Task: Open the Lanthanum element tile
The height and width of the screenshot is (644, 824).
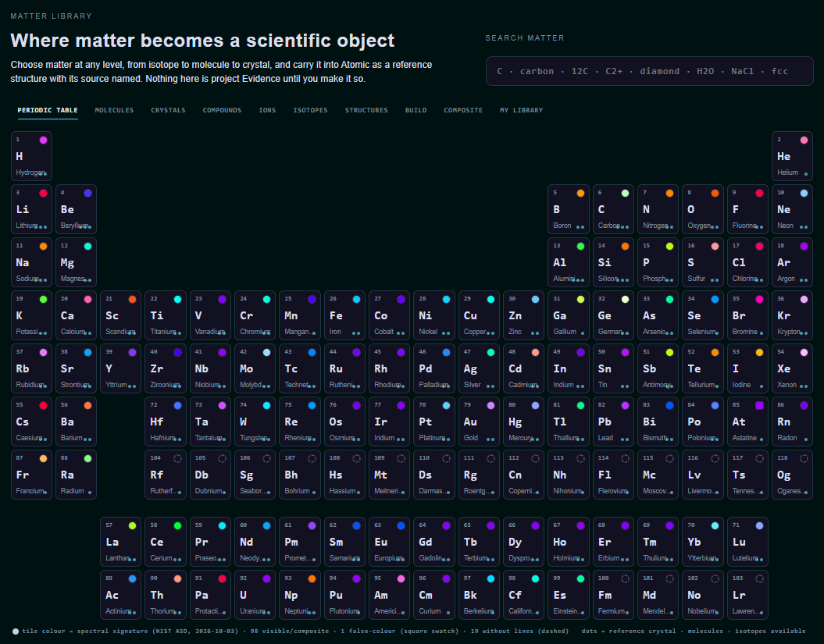Action: click(121, 542)
